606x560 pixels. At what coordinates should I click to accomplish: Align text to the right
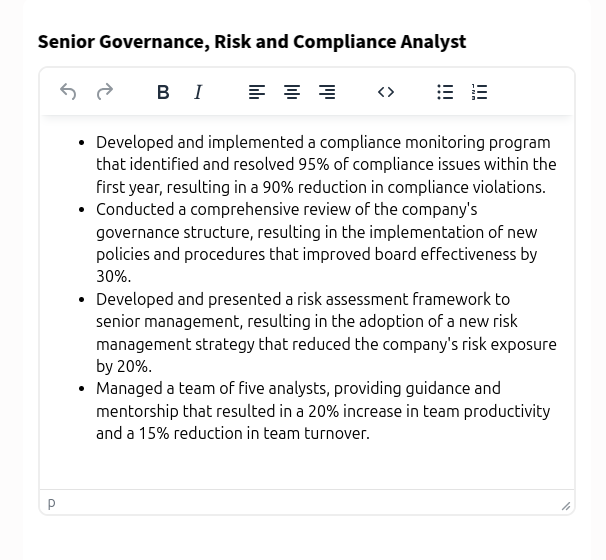[327, 92]
